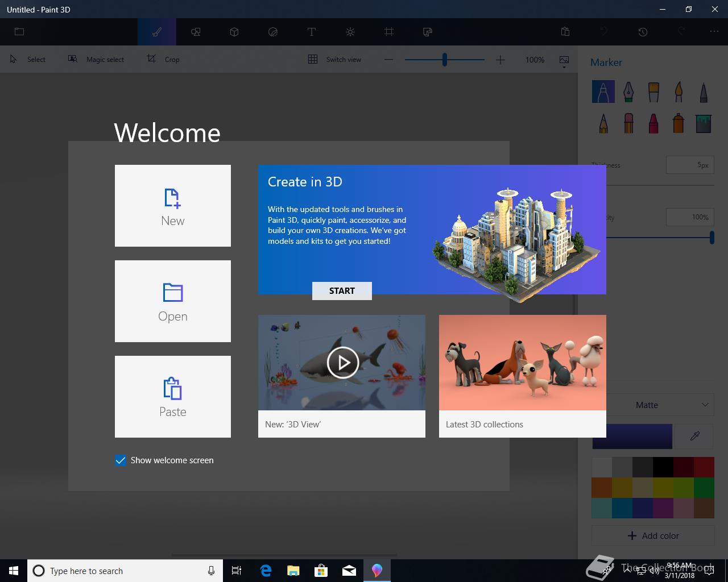Click the START button
This screenshot has height=582, width=728.
(x=342, y=290)
